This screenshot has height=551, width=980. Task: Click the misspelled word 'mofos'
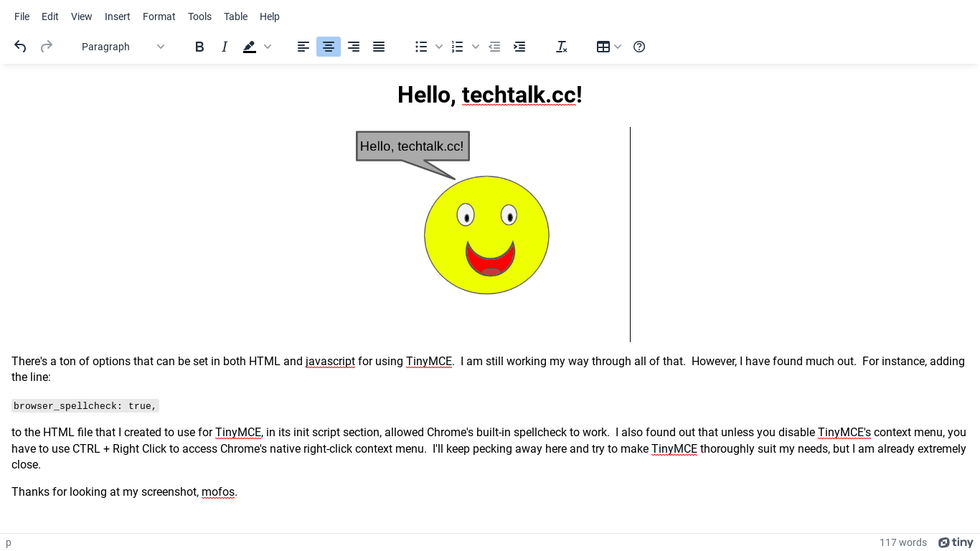point(218,492)
